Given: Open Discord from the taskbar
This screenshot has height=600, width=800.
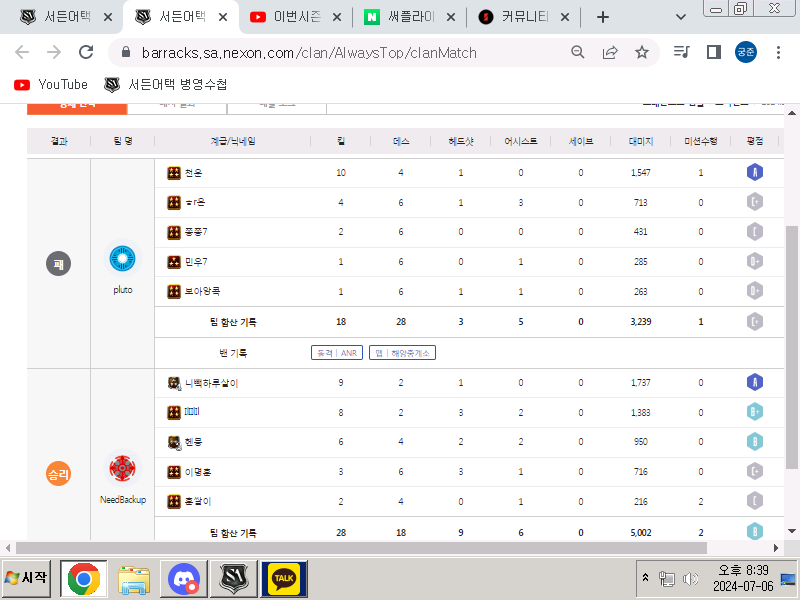Looking at the screenshot, I should coord(183,578).
